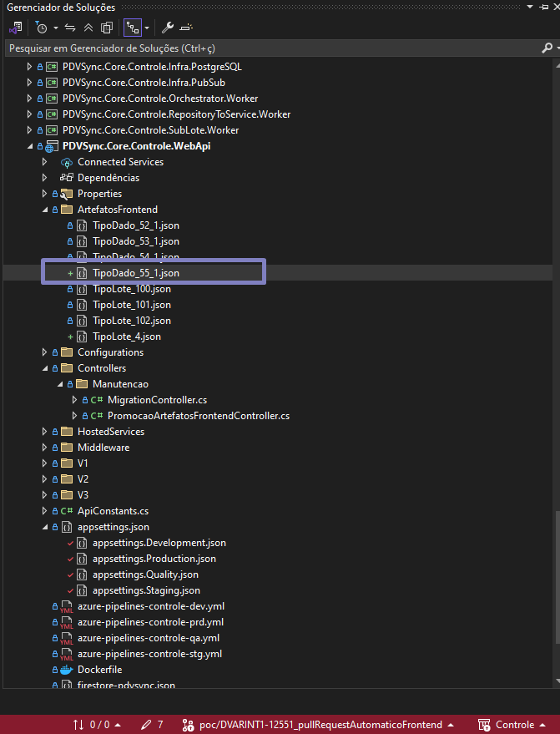Open Properties via the wrench icon
The width and height of the screenshot is (560, 734).
[167, 27]
